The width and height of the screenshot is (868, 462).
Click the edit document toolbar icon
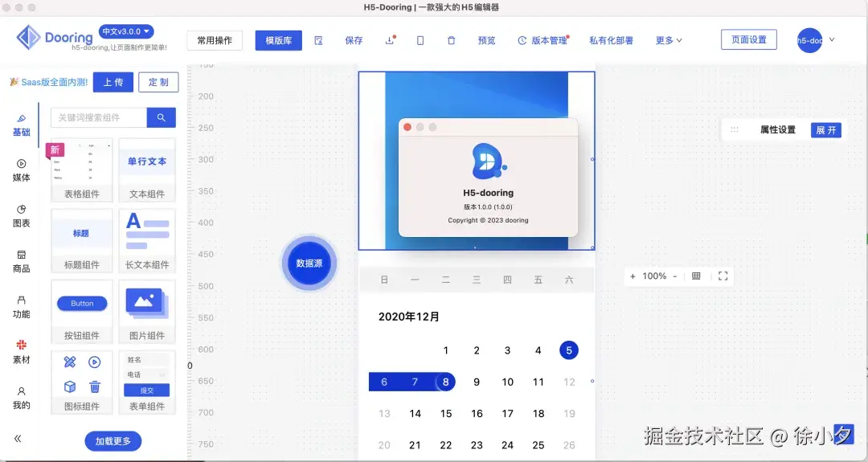(x=318, y=40)
